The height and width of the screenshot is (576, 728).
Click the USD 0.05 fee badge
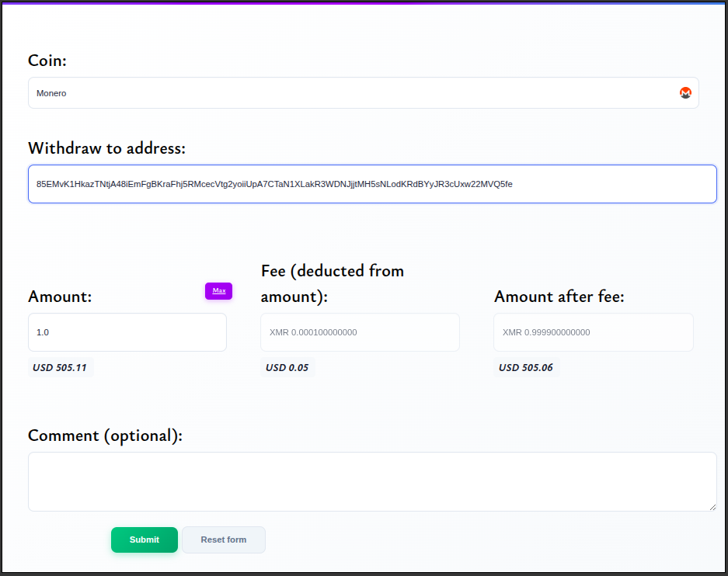pyautogui.click(x=287, y=367)
